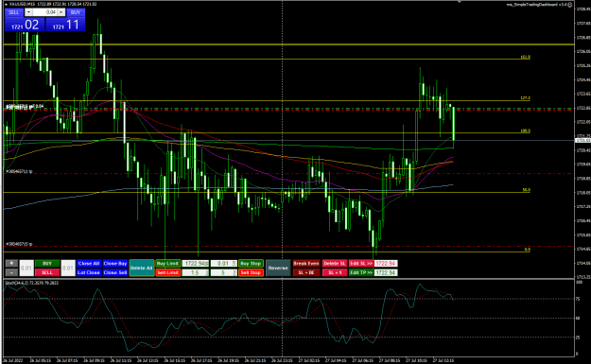Click the Reverse button
This screenshot has height=364, width=591.
(278, 268)
